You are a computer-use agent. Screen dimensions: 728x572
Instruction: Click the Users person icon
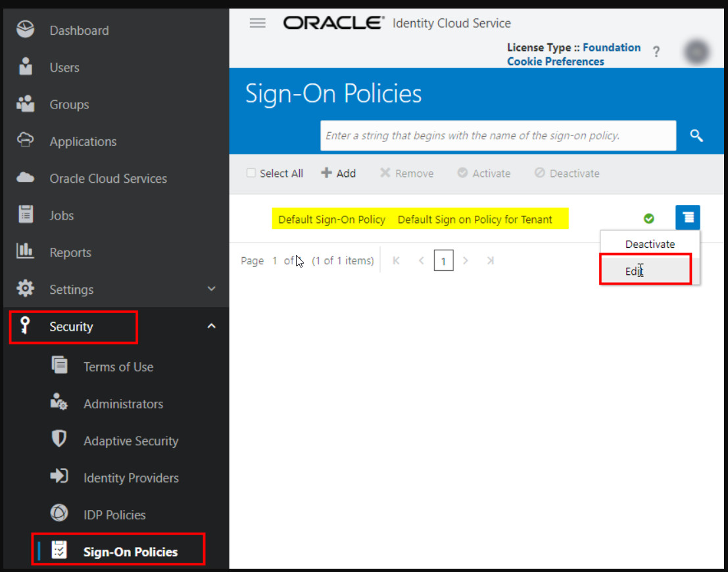click(x=26, y=66)
